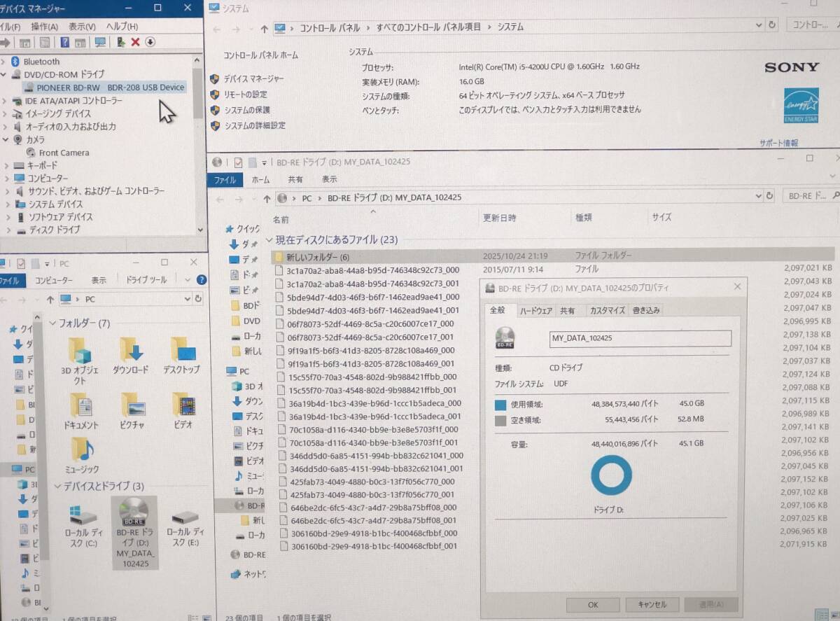Click the Help question mark icon in Device Manager toolbar
The height and width of the screenshot is (621, 840).
64,42
